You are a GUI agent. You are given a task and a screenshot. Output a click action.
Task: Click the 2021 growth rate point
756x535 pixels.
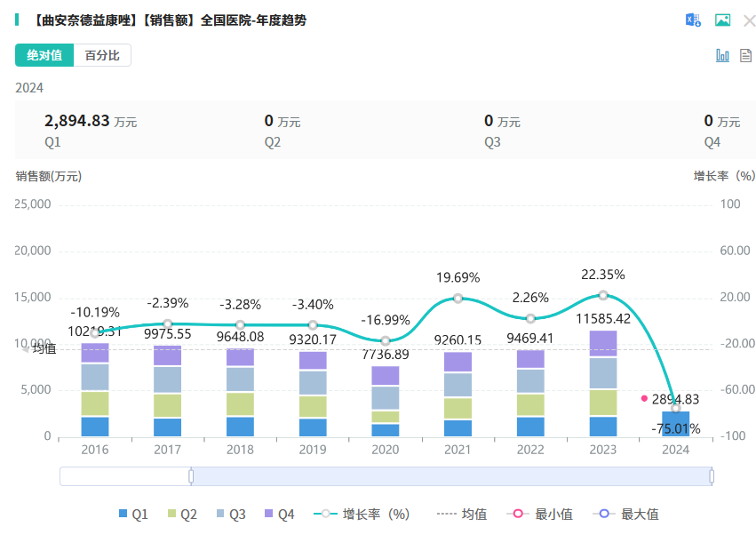pyautogui.click(x=458, y=299)
